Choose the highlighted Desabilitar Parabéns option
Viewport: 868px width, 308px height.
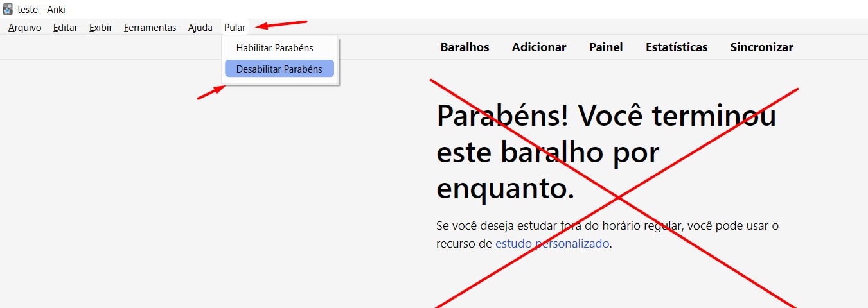tap(279, 69)
